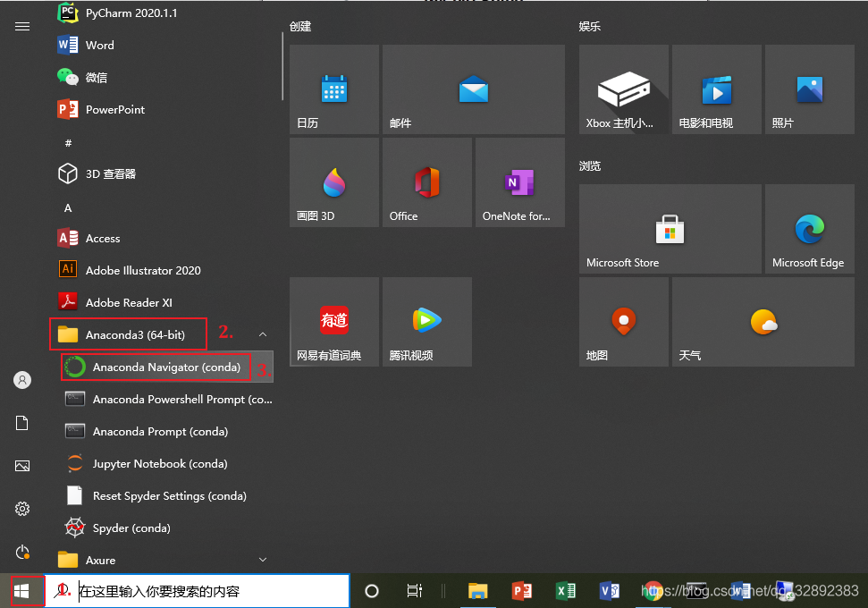The image size is (868, 608).
Task: Open the 日历 calendar tile
Action: point(334,89)
